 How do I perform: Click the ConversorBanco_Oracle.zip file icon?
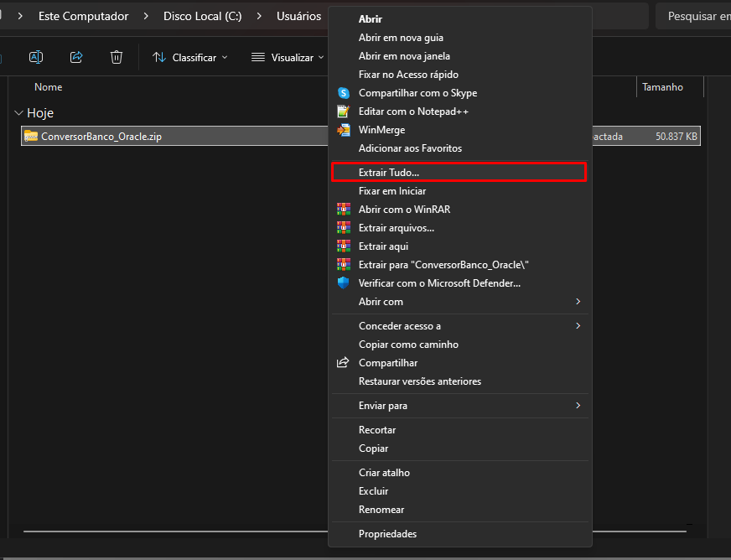pos(31,136)
